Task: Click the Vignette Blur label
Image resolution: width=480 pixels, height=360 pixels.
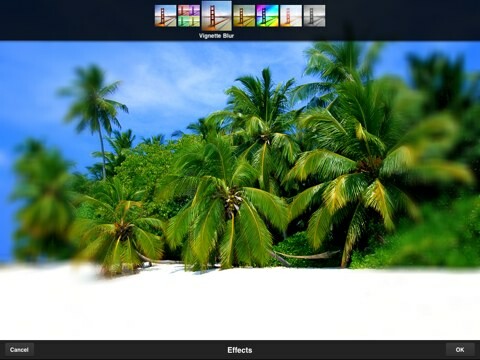Action: click(x=217, y=36)
